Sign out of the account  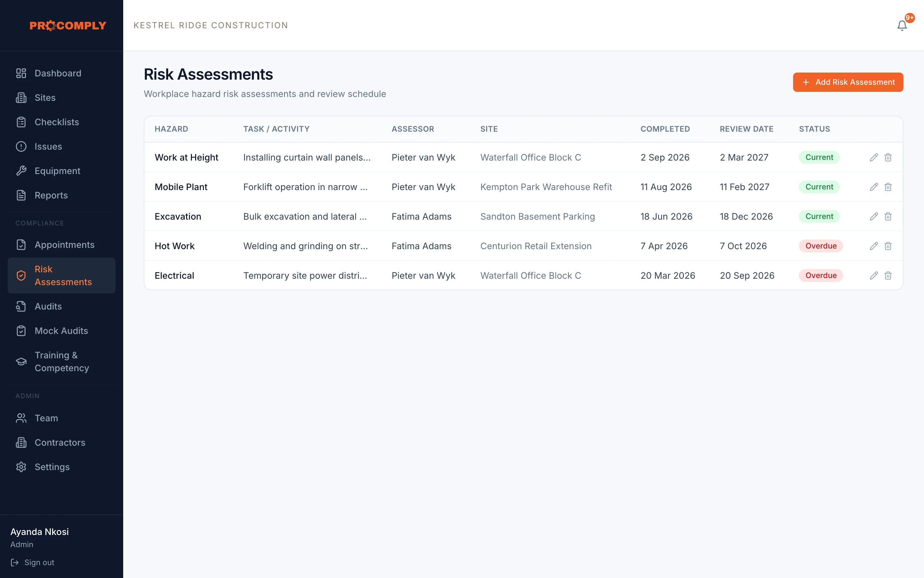32,562
